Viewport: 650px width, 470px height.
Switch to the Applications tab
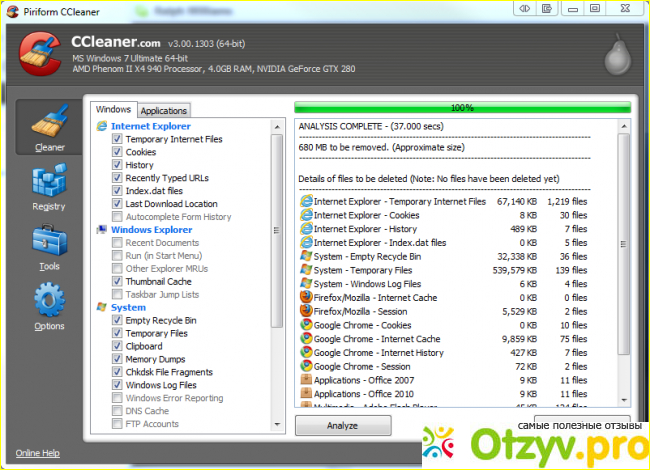163,111
